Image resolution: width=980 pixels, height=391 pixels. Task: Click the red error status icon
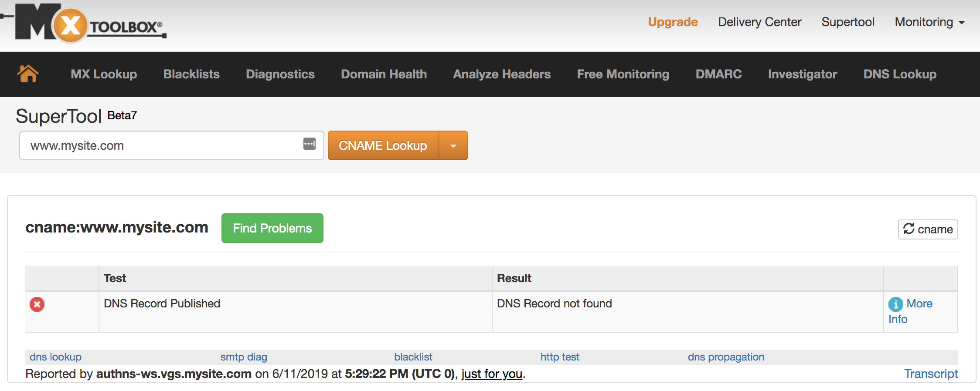point(37,304)
